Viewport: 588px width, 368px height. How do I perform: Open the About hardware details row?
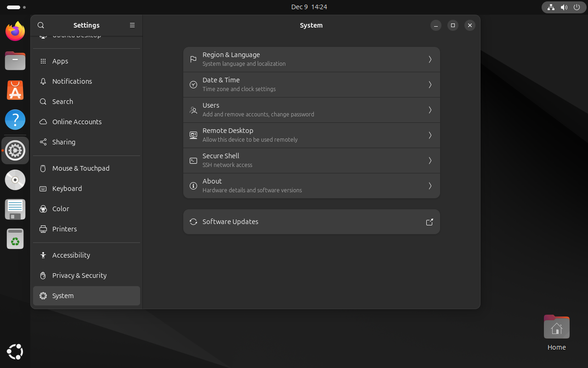(311, 186)
